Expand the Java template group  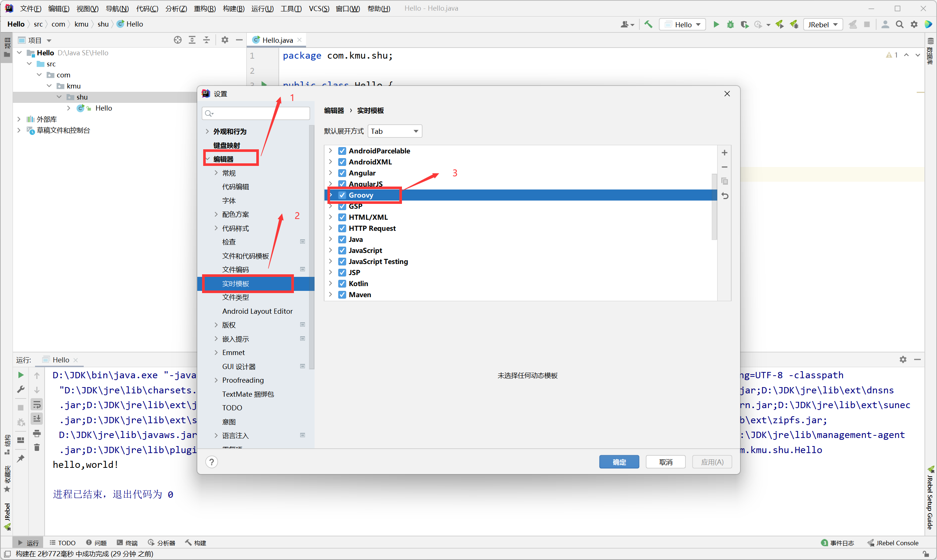pos(330,239)
